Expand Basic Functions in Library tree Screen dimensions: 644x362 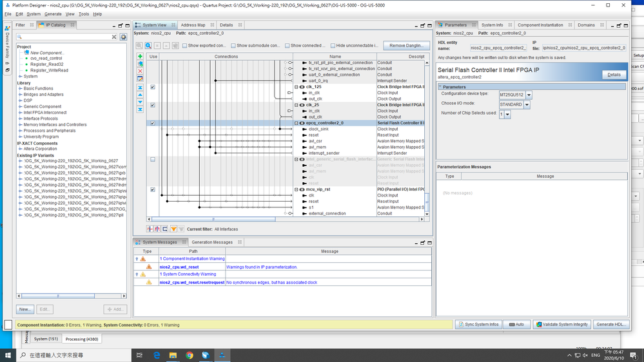[20, 88]
